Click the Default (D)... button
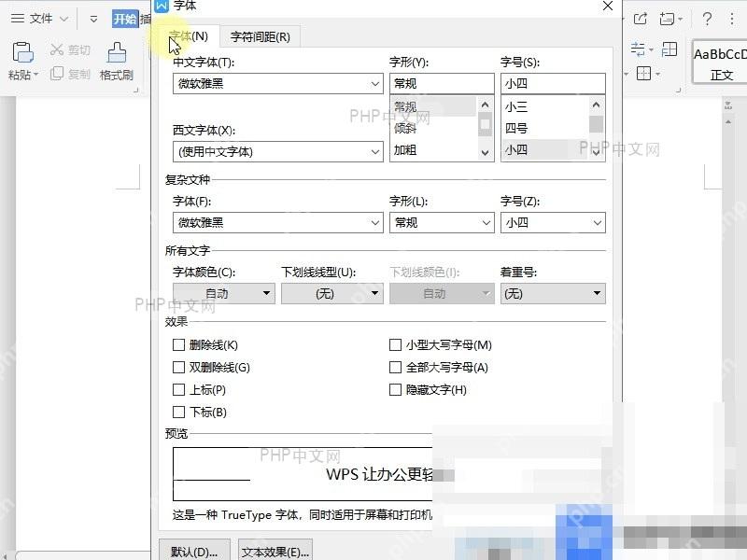The width and height of the screenshot is (747, 560). coord(194,552)
